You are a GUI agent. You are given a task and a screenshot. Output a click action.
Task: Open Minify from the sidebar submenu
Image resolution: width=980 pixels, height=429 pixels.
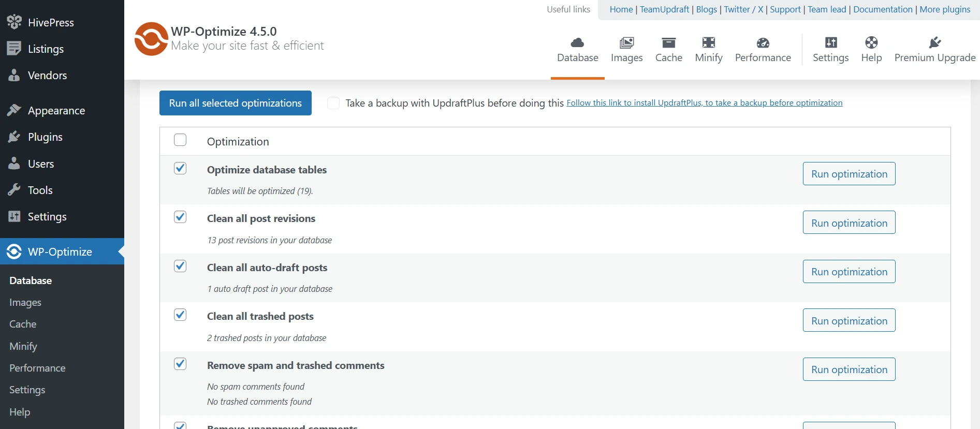pyautogui.click(x=23, y=346)
